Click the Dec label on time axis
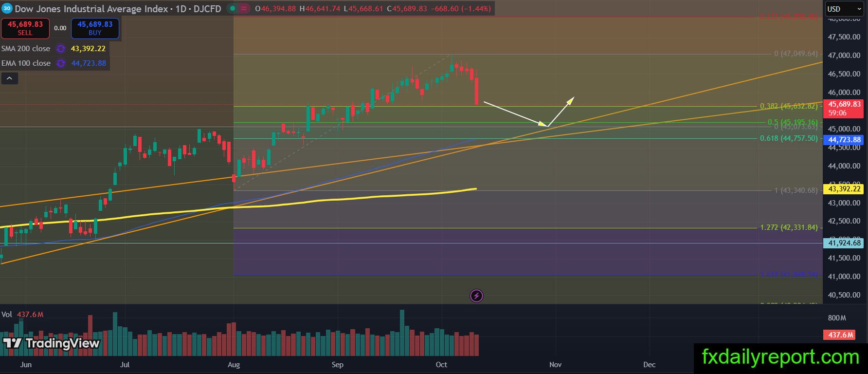Viewport: 868px width, 374px height. point(650,365)
